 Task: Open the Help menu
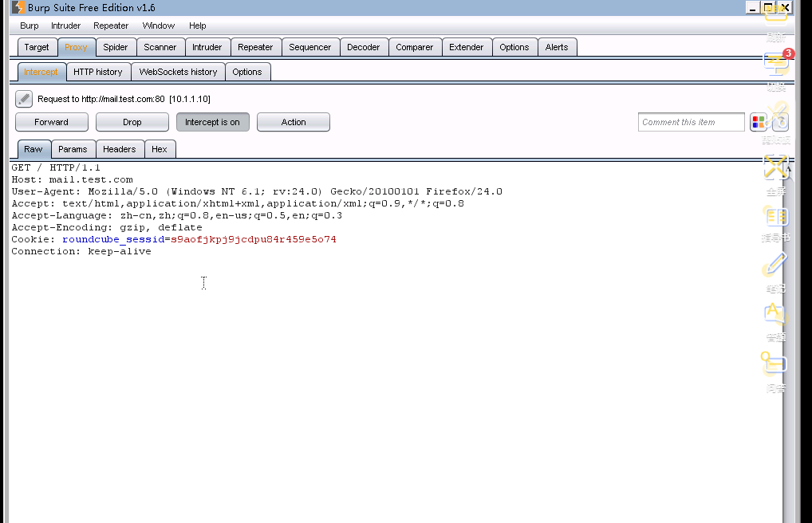pos(197,26)
